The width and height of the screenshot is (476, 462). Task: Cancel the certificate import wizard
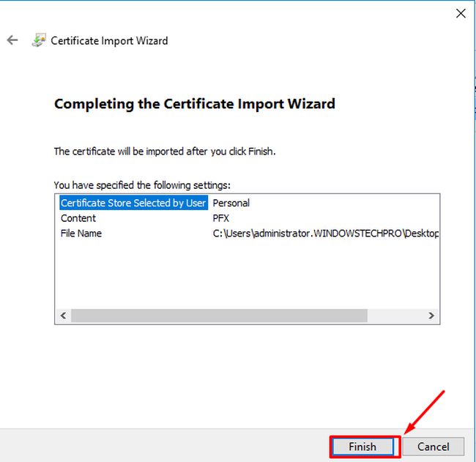pos(434,447)
